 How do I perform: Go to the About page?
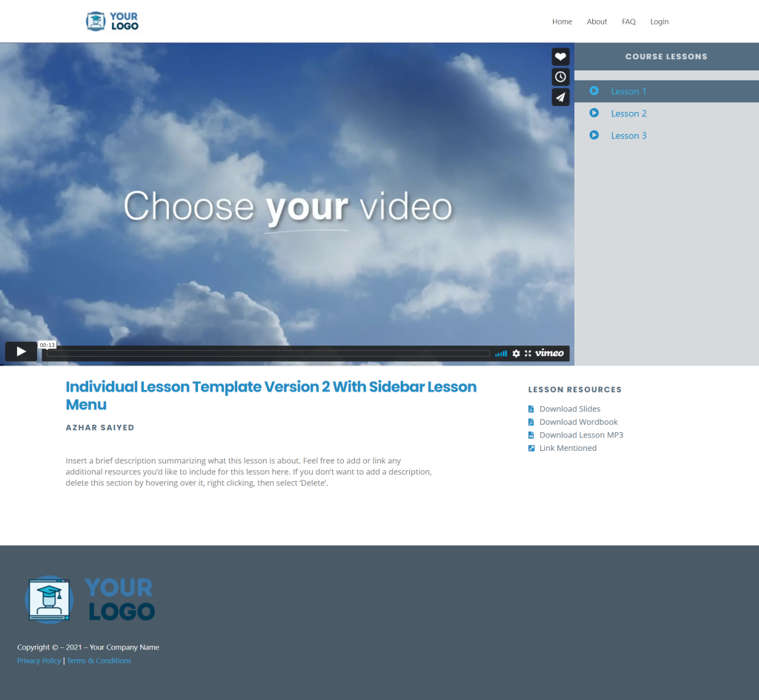point(597,22)
